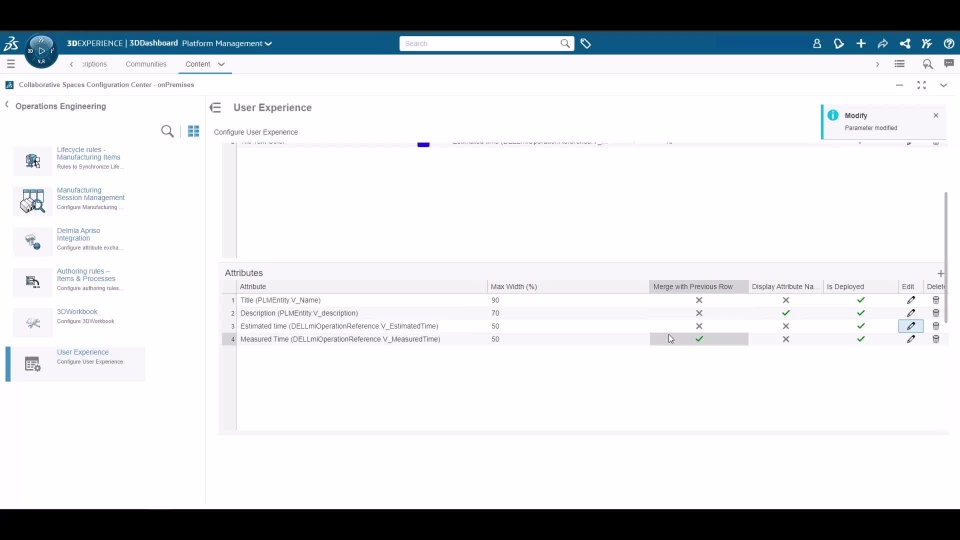Open the Platform Management dropdown

click(227, 43)
